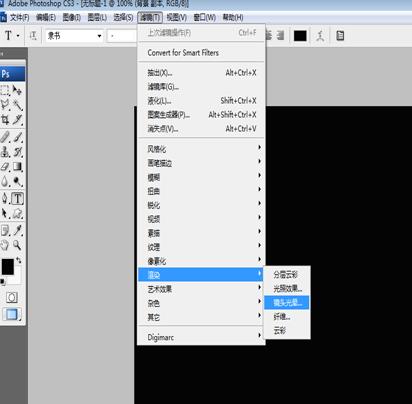Click the foreground color swatch in toolbox
412x404 pixels.
tap(7, 266)
